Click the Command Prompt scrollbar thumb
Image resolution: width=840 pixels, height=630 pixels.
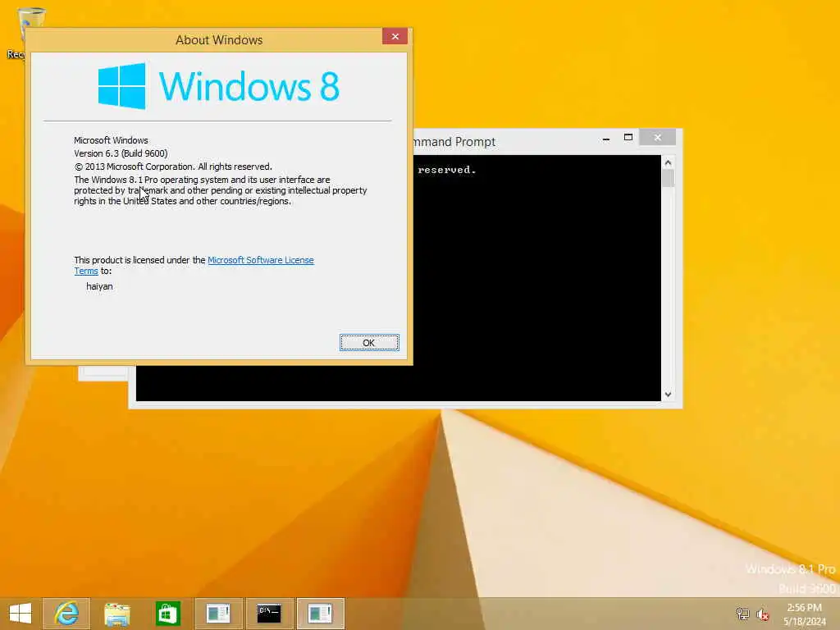tap(668, 178)
